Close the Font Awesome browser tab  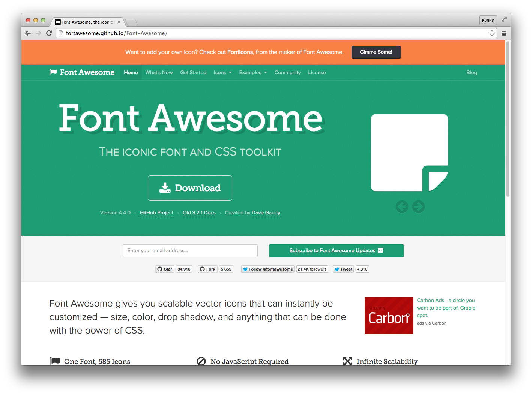point(119,22)
